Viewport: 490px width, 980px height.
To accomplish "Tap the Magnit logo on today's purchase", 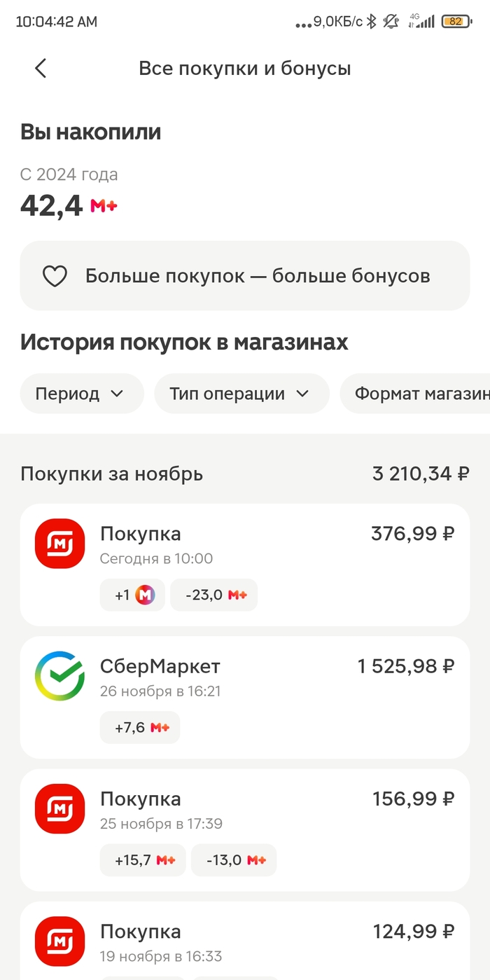I will pos(59,544).
